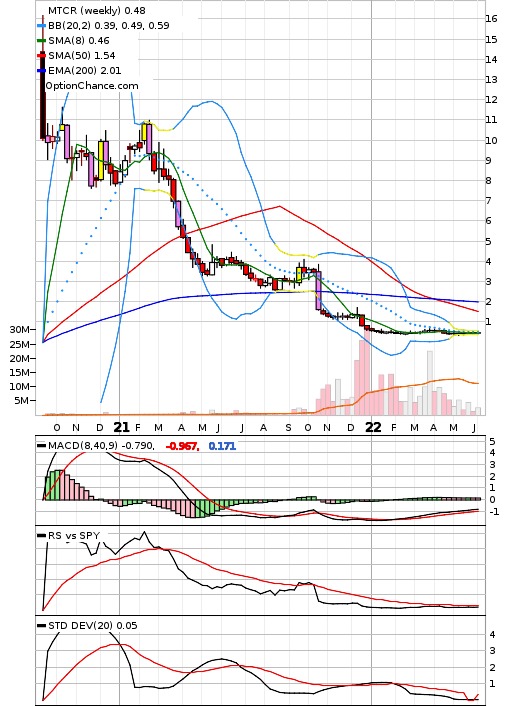Select the RS vs SPY panel label
The height and width of the screenshot is (706, 526).
pos(74,536)
